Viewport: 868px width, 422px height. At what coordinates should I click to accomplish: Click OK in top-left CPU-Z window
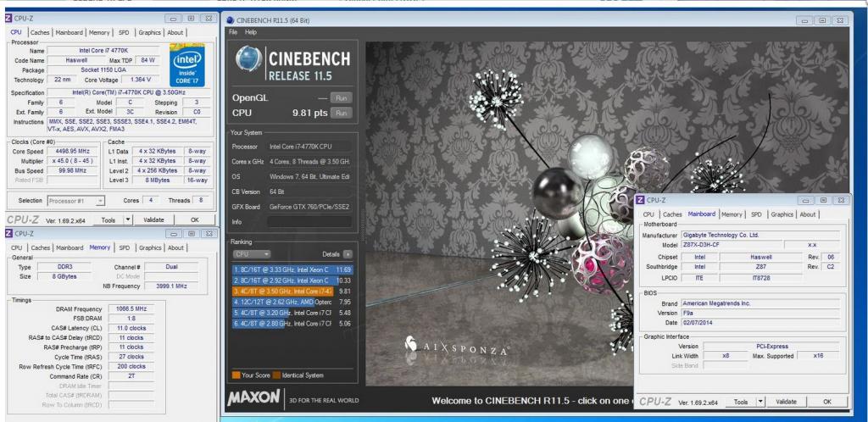coord(194,220)
